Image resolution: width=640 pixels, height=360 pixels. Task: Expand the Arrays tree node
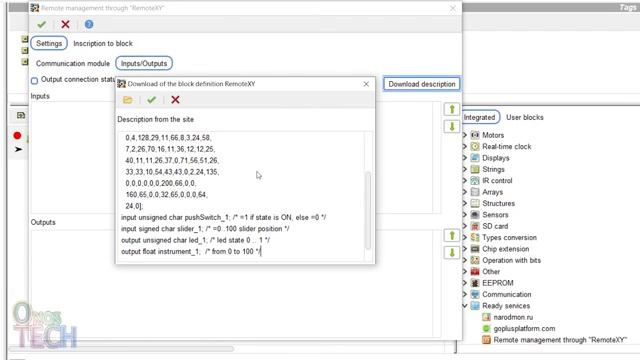pos(465,192)
